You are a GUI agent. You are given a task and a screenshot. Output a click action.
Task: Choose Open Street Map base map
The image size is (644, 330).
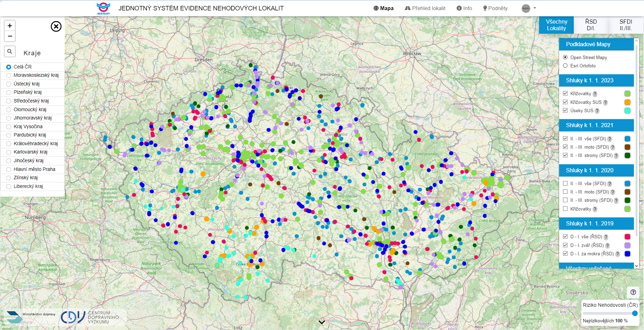click(x=565, y=57)
